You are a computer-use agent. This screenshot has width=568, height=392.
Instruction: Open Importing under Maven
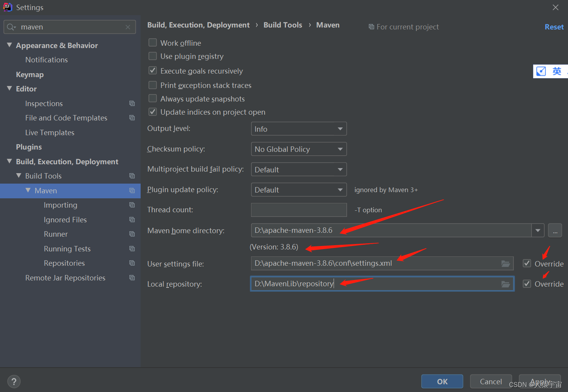(60, 205)
